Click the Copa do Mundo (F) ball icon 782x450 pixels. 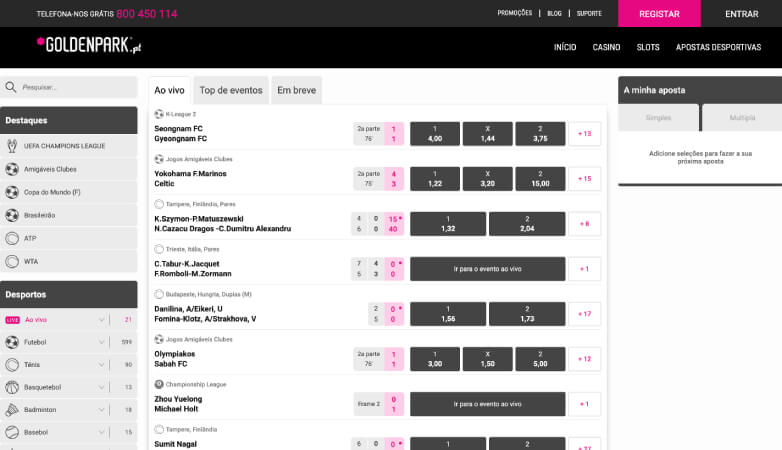coord(12,192)
